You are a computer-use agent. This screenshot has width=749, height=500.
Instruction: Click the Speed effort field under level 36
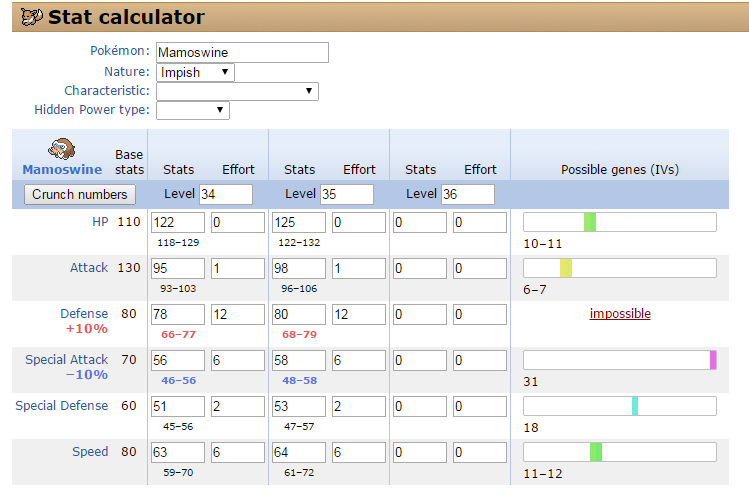pyautogui.click(x=480, y=452)
